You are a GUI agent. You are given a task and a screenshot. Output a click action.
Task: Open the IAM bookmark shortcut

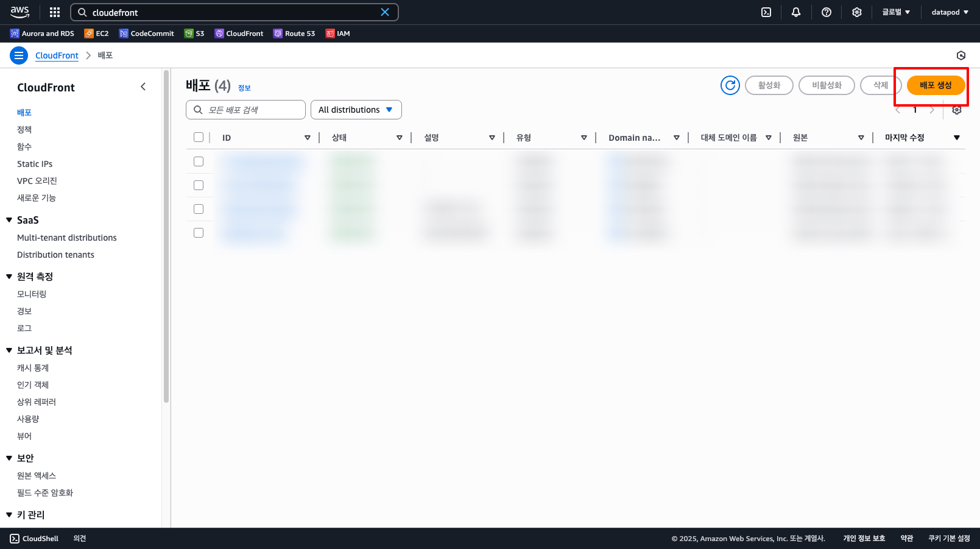point(338,34)
